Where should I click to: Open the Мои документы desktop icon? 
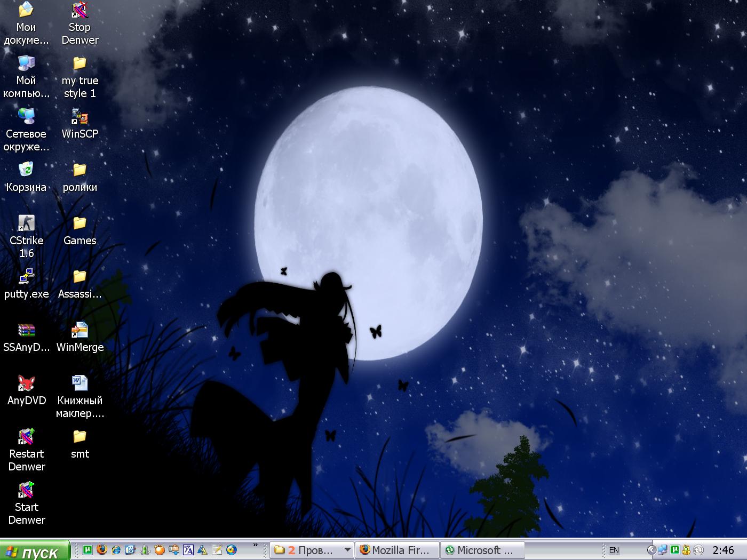(x=26, y=23)
